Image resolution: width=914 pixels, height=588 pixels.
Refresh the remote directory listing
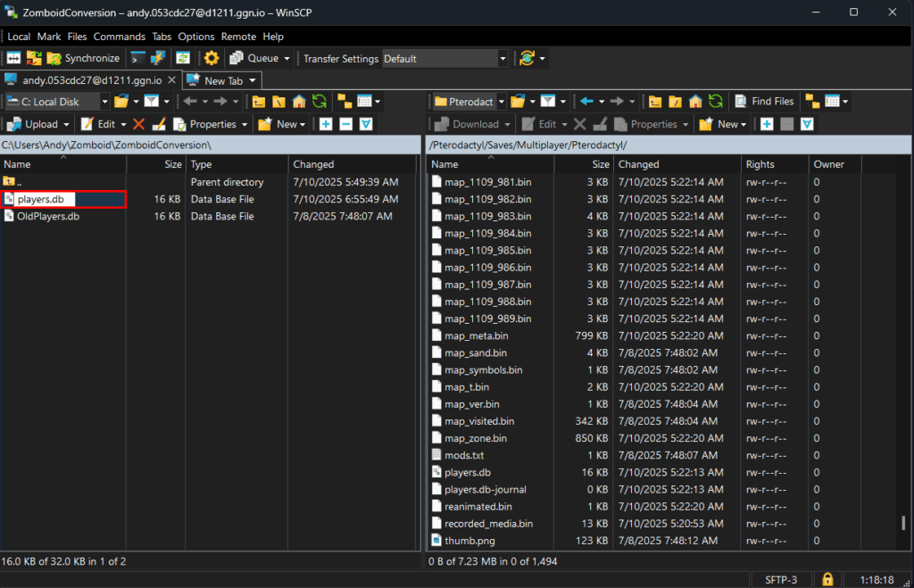(x=714, y=102)
